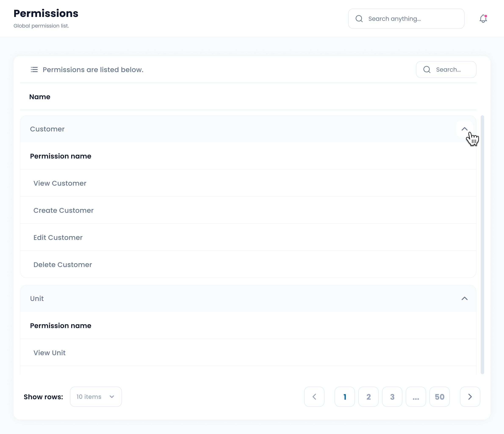Click the pagination ellipsis button
Viewport: 504px width, 434px height.
(416, 397)
